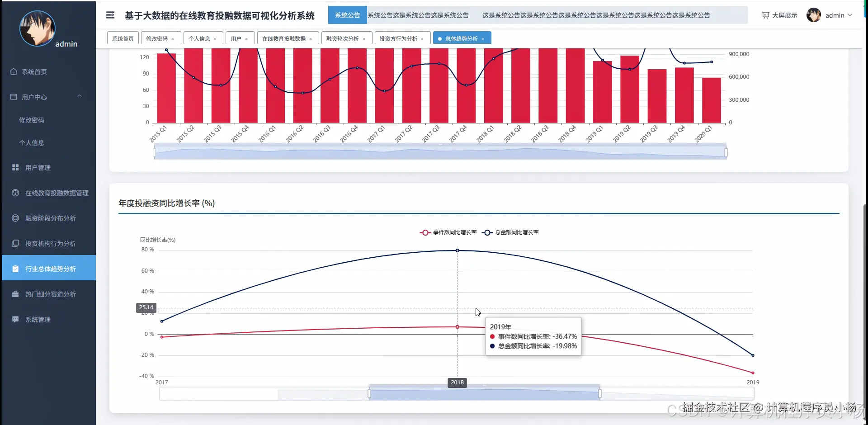Screen dimensions: 868x425
Task: Collapse the 用户中心 submenu chevron
Action: 80,96
